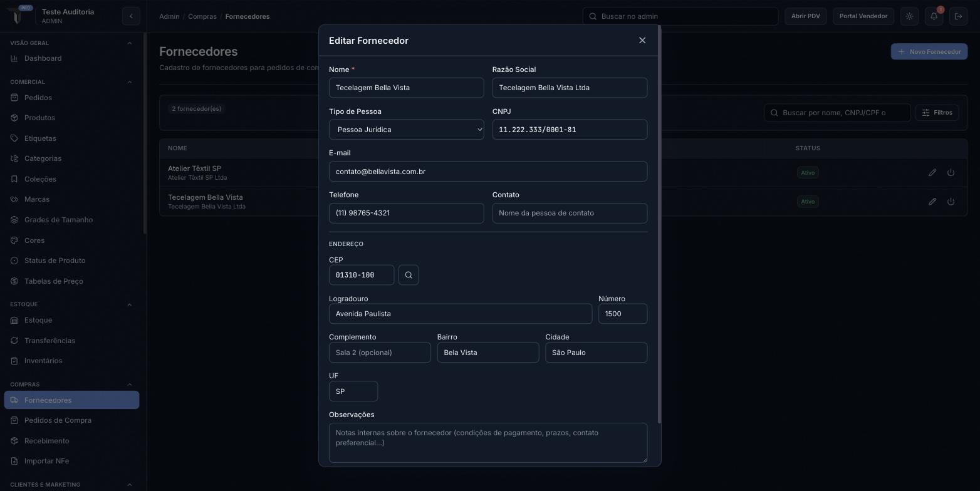980x491 pixels.
Task: Click the Estoque sidebar icon
Action: tap(14, 320)
